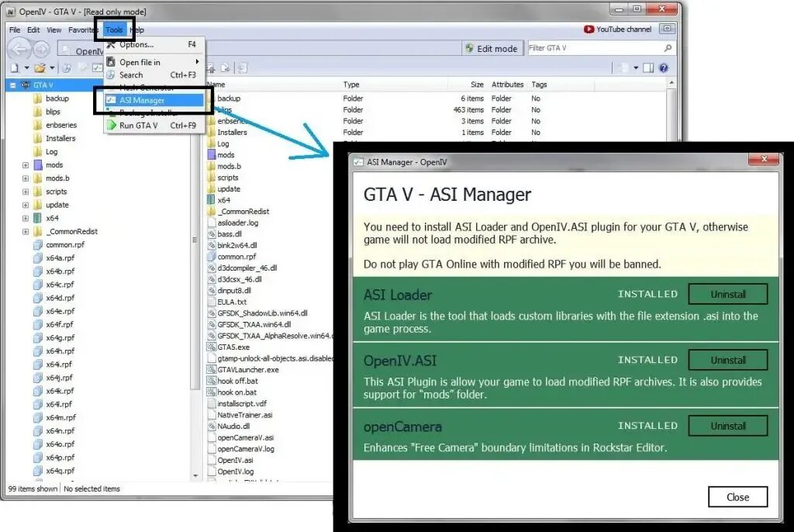
Task: Click the YouTube play icon
Action: (589, 29)
